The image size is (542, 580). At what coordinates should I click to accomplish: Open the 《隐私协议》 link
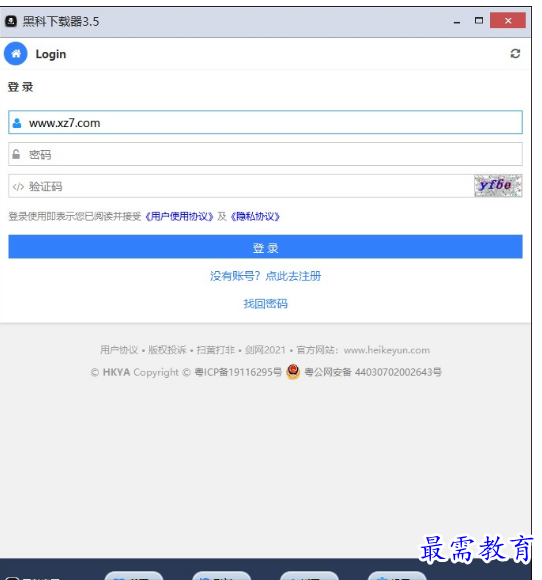255,216
